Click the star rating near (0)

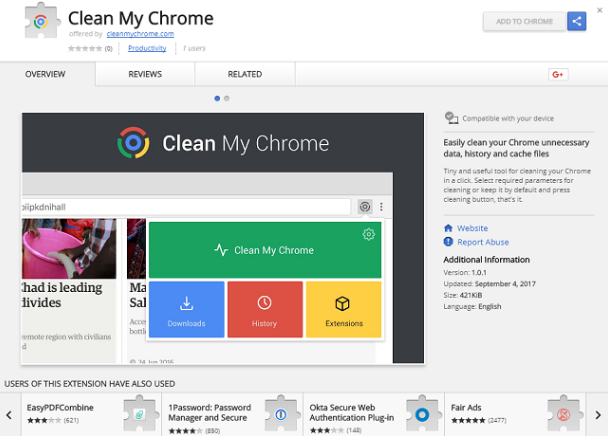click(85, 48)
